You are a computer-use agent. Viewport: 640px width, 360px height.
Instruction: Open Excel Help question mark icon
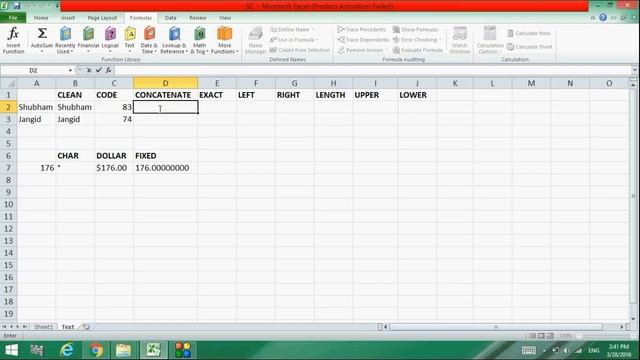click(603, 18)
